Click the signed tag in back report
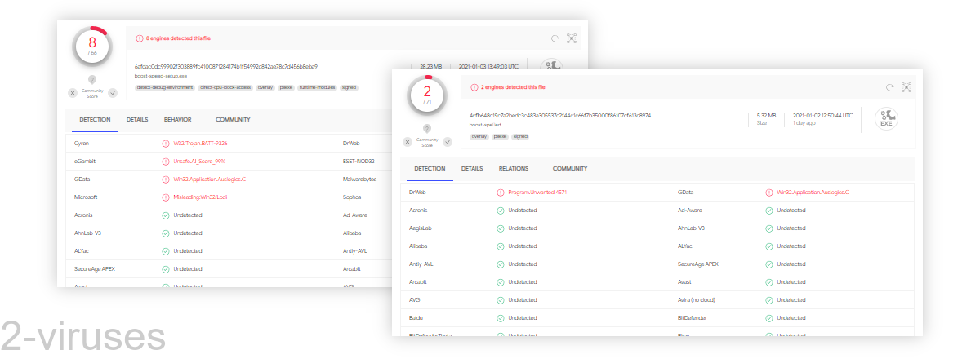Image resolution: width=980 pixels, height=359 pixels. [x=349, y=86]
